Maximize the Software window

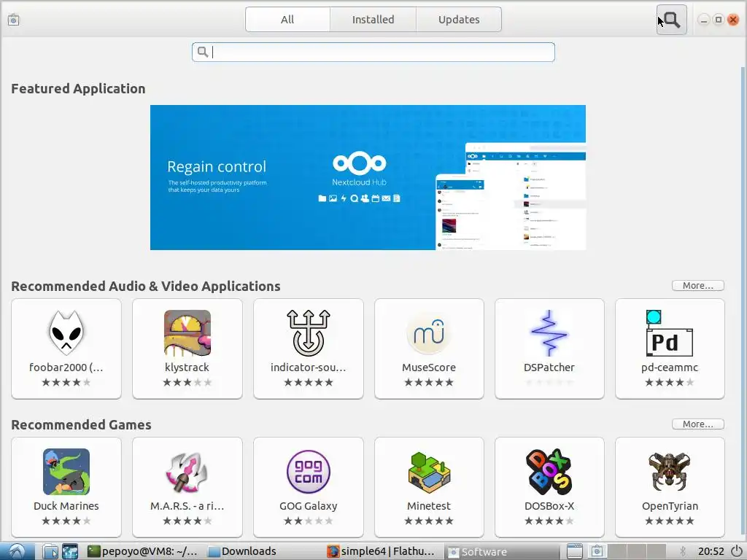click(x=719, y=20)
